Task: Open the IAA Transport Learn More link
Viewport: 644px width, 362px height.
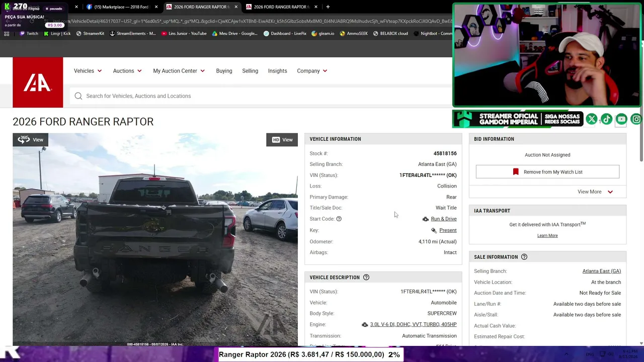Action: (547, 236)
